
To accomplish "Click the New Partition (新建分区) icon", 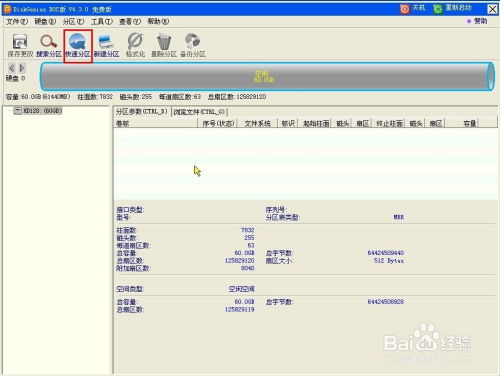I will coord(106,45).
